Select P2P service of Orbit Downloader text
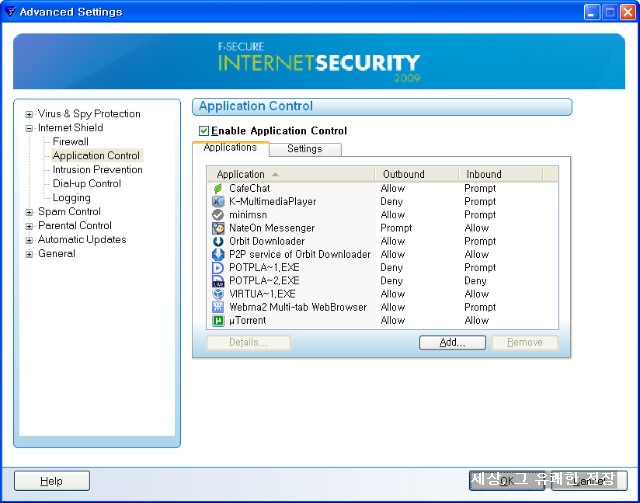Viewport: 640px width, 503px height. (x=300, y=254)
